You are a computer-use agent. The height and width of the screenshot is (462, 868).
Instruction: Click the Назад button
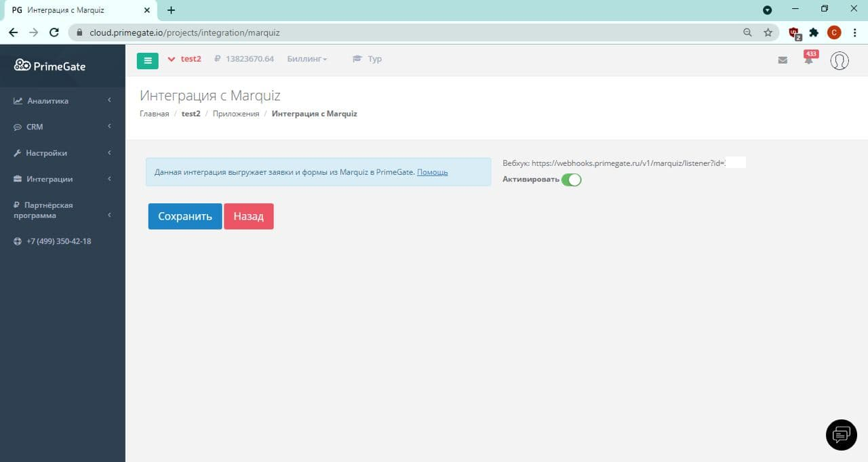pos(249,216)
